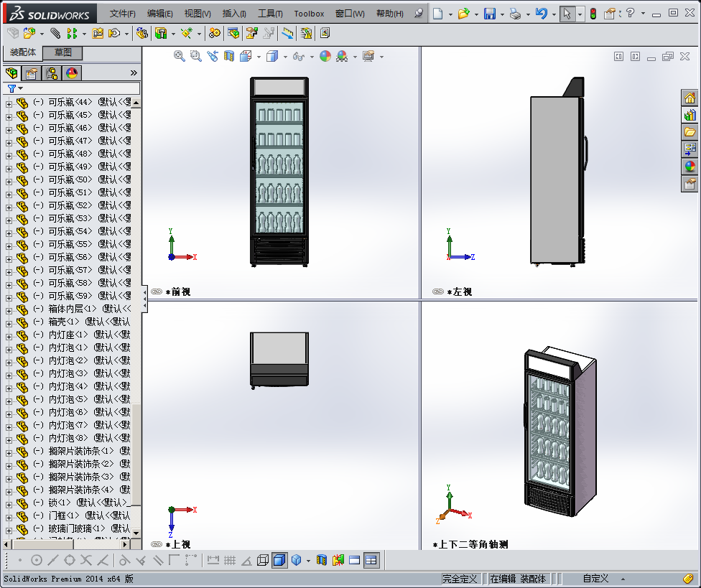Click the Undo arrow icon
The height and width of the screenshot is (588, 701).
[542, 14]
